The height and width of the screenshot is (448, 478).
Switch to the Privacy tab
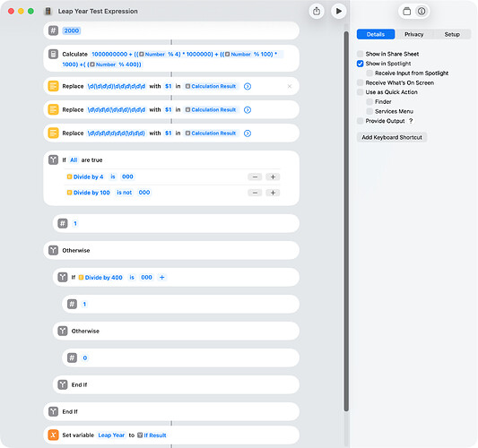tap(413, 34)
